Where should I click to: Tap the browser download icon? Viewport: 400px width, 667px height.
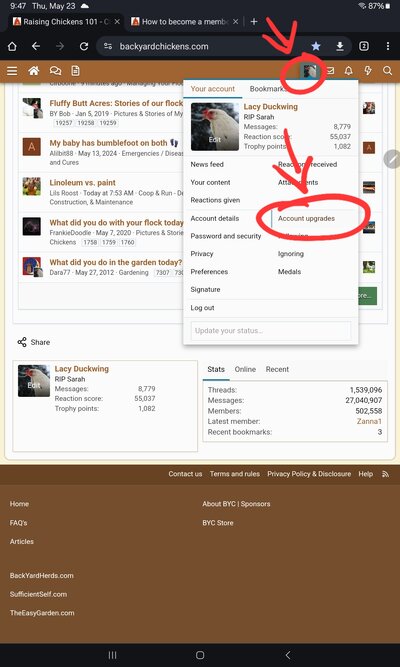340,46
